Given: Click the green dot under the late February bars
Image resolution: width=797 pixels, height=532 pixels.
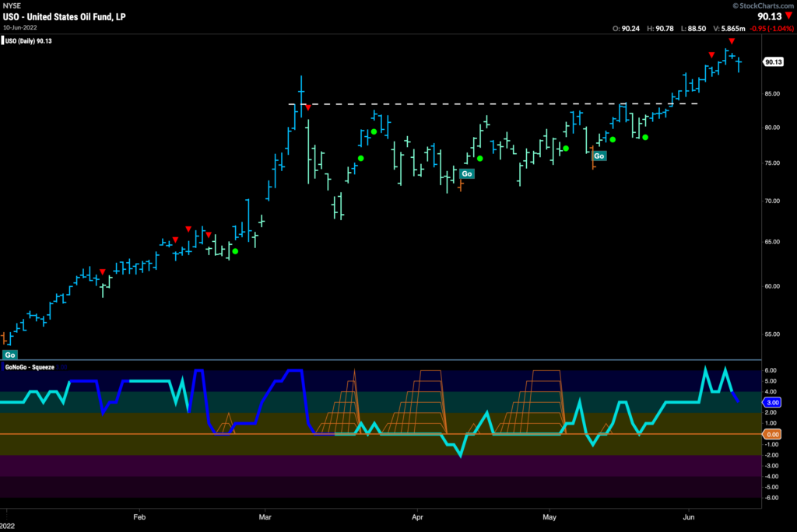Looking at the screenshot, I should (235, 251).
